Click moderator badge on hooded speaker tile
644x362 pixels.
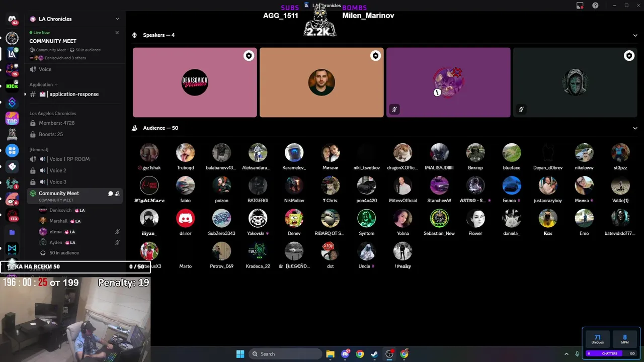click(x=629, y=56)
